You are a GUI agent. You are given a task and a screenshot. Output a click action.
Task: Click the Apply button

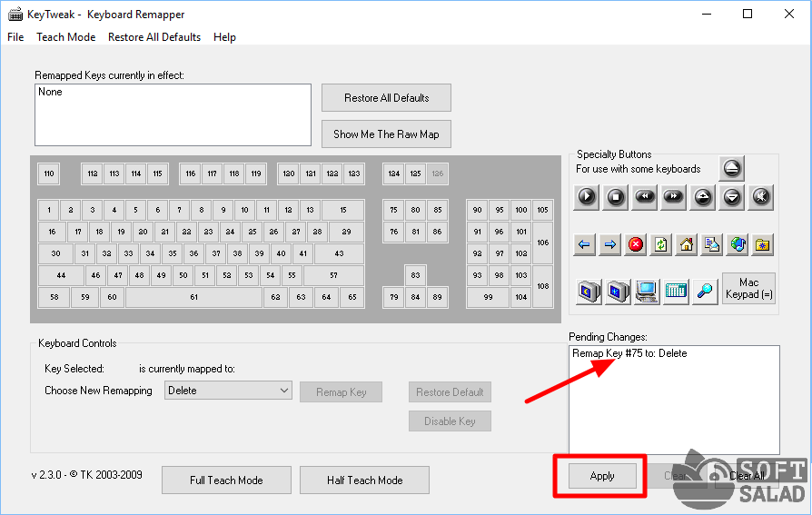(602, 476)
